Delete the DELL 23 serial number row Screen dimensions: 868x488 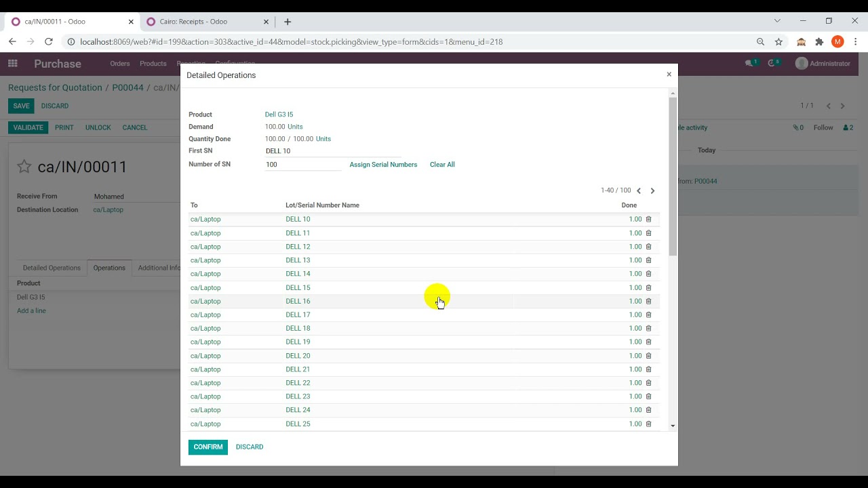(x=648, y=396)
